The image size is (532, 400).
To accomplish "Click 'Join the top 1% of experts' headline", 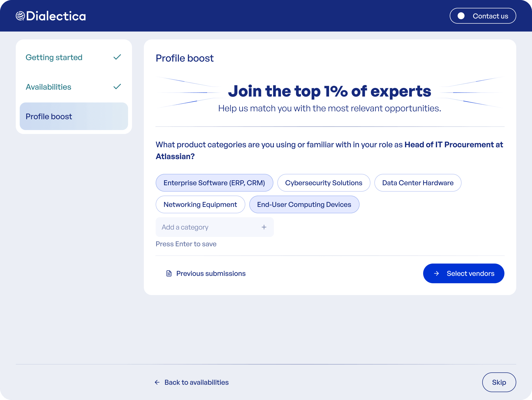I will coord(330,91).
